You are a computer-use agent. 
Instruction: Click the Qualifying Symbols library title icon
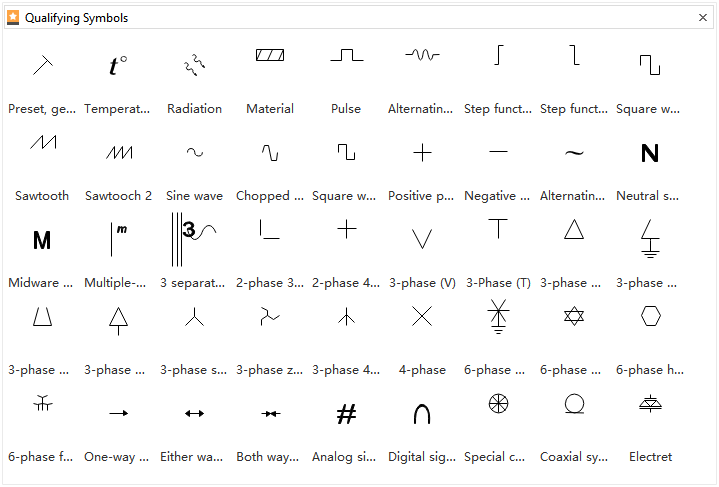click(x=13, y=17)
